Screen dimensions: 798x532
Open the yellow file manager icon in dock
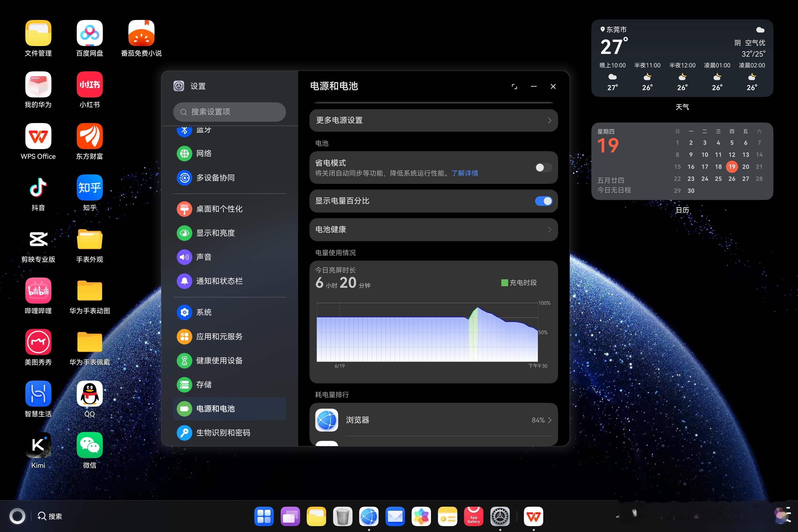coord(316,516)
